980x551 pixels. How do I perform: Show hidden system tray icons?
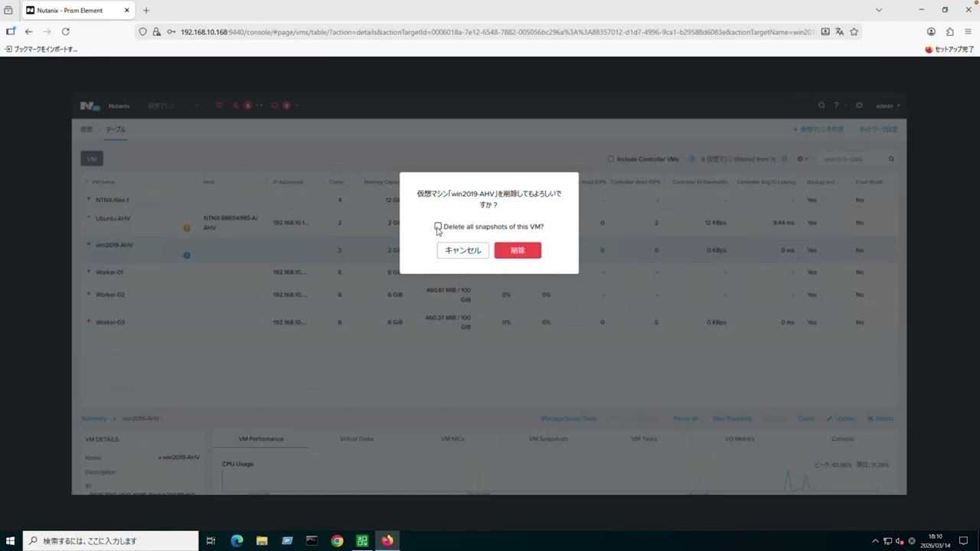pos(875,541)
